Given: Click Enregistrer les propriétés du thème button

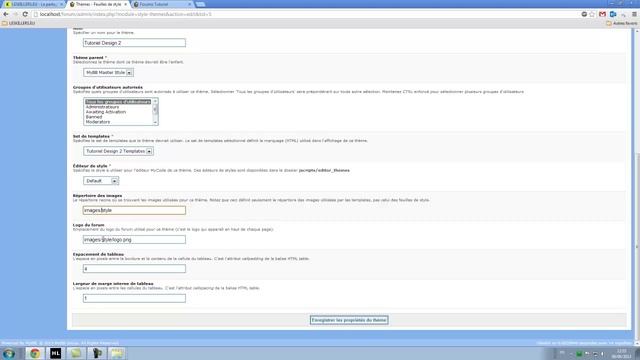Looking at the screenshot, I should pos(349,320).
